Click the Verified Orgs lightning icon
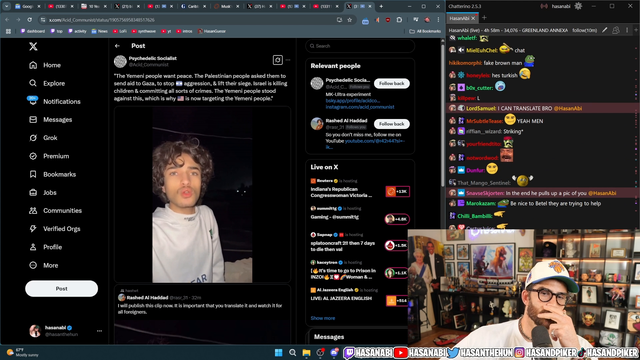 (33, 229)
